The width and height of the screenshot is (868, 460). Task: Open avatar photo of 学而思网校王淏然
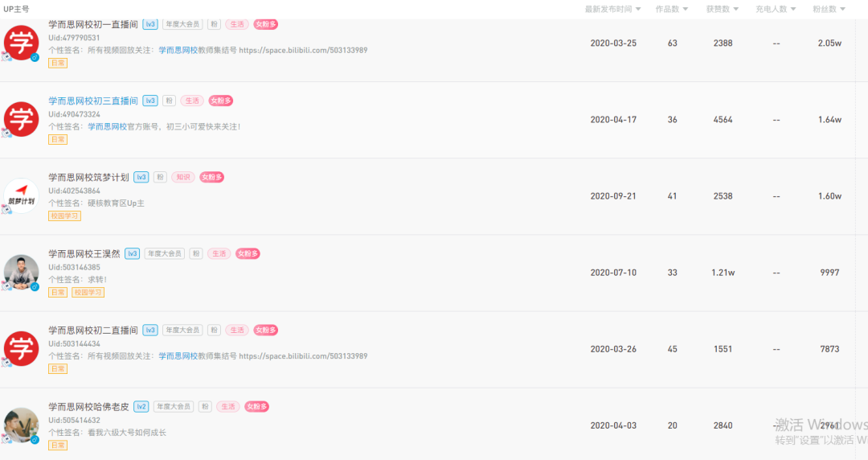[x=21, y=272]
